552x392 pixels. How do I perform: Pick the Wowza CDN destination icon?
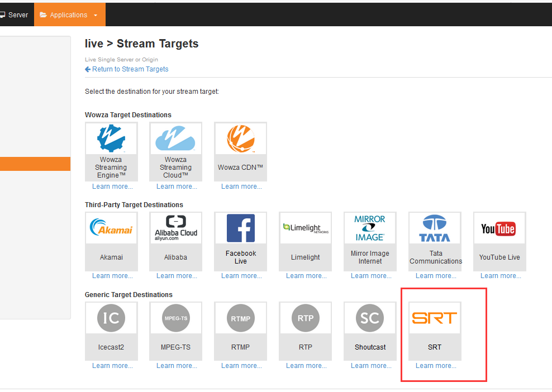tap(240, 138)
